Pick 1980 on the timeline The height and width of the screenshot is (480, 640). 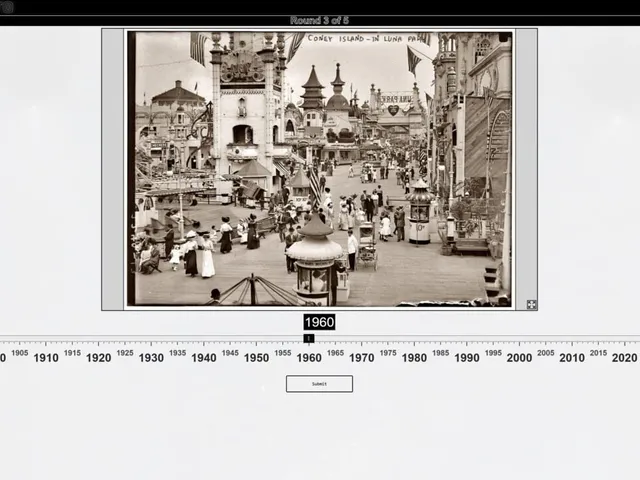click(x=414, y=358)
